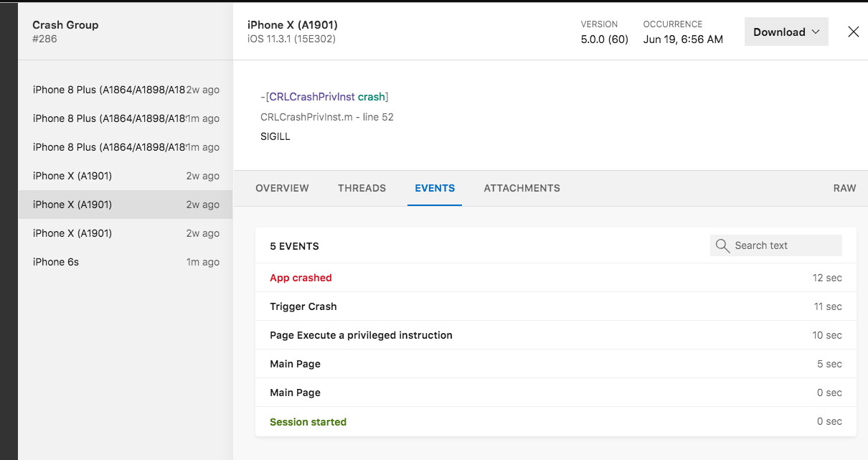Select the EVENTS tab

435,188
